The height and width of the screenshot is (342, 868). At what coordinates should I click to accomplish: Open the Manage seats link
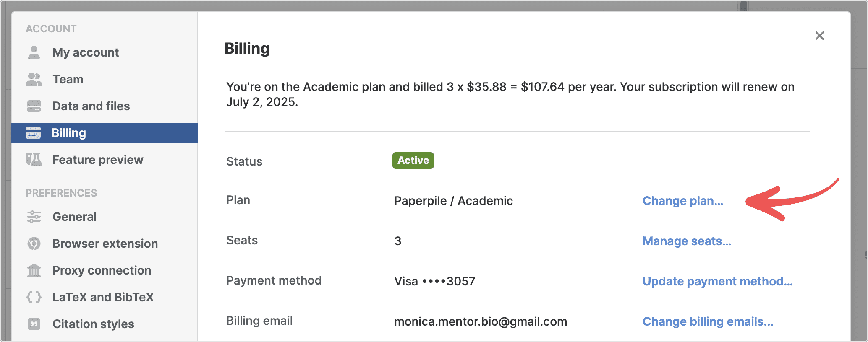pos(687,241)
